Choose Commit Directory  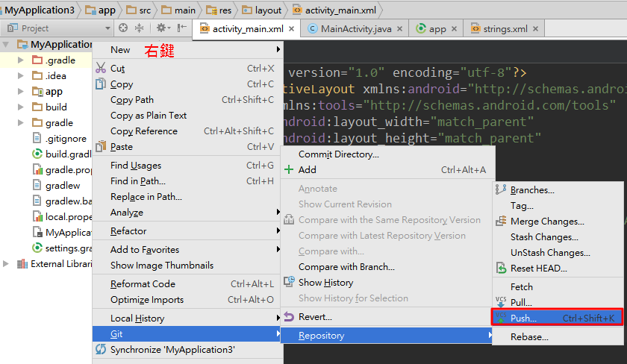(x=388, y=154)
